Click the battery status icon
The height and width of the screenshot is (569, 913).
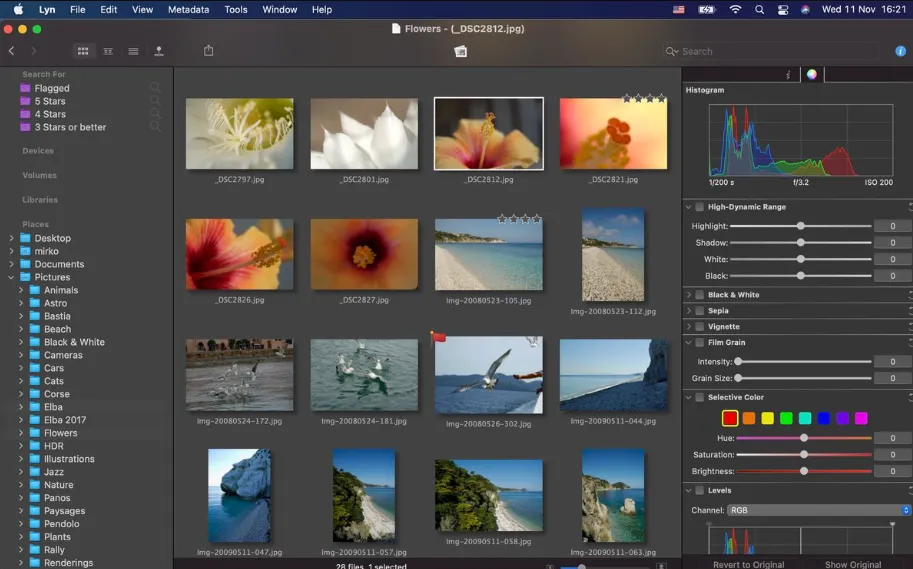point(706,9)
